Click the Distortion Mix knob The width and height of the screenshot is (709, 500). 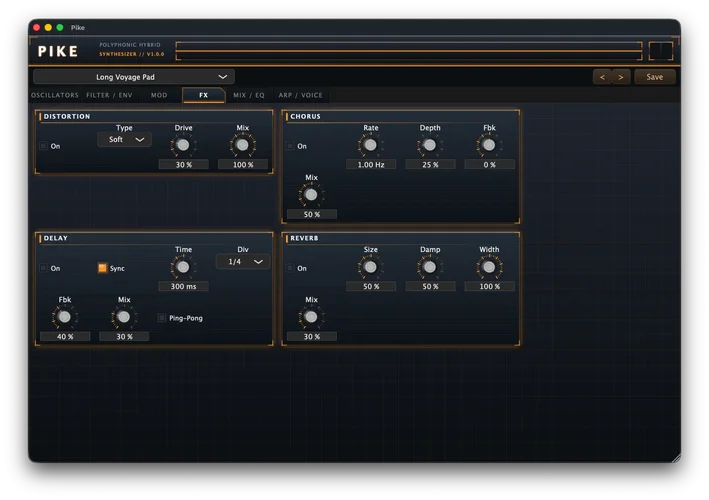[242, 145]
